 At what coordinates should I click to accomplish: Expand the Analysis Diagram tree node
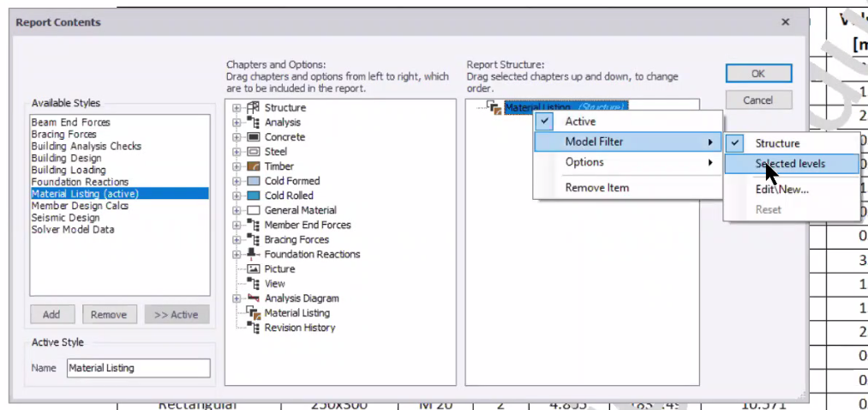(236, 298)
